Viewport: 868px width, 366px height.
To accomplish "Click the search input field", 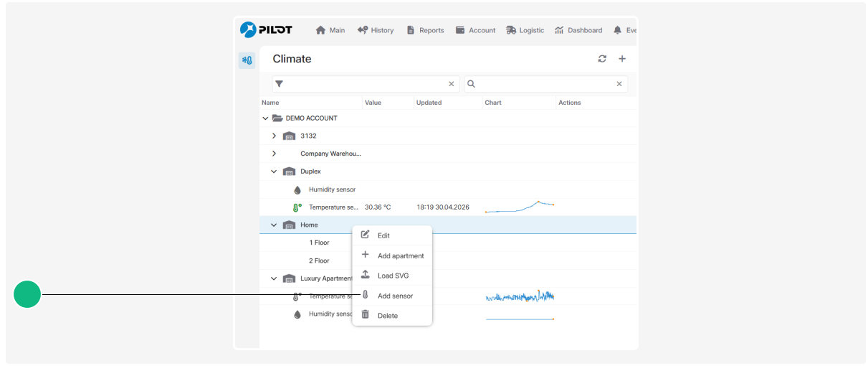I will [x=546, y=84].
